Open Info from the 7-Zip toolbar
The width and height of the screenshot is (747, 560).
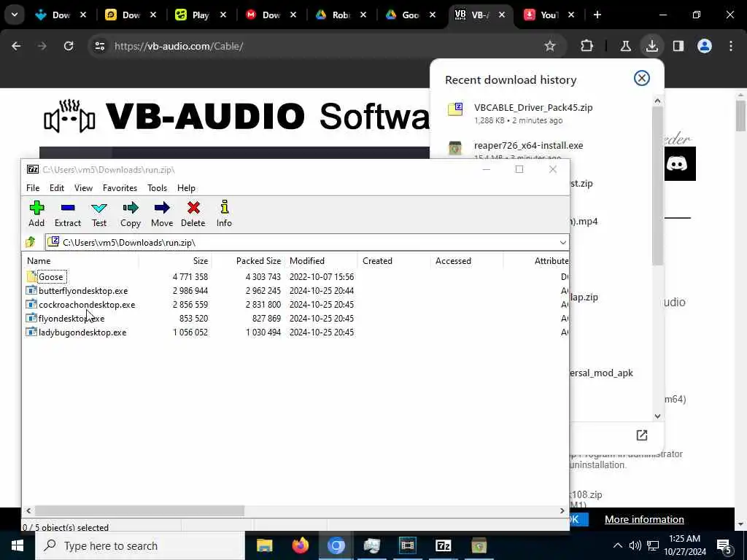[x=224, y=214]
